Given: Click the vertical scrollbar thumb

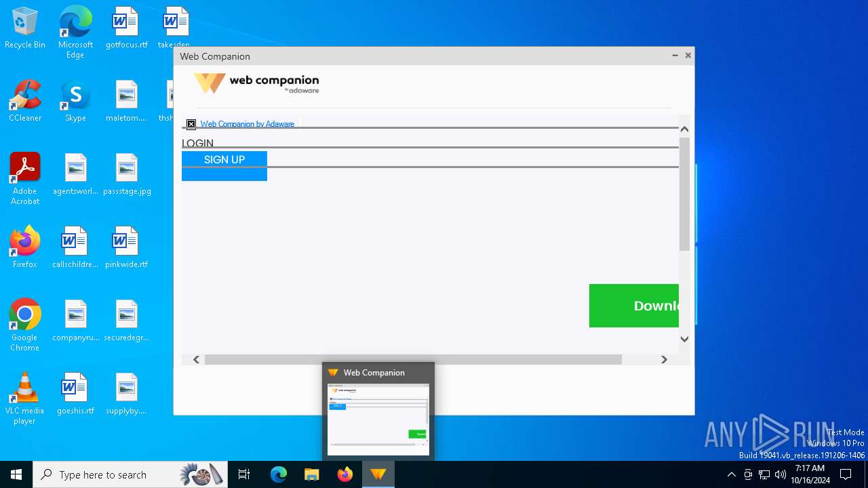Looking at the screenshot, I should tap(684, 193).
